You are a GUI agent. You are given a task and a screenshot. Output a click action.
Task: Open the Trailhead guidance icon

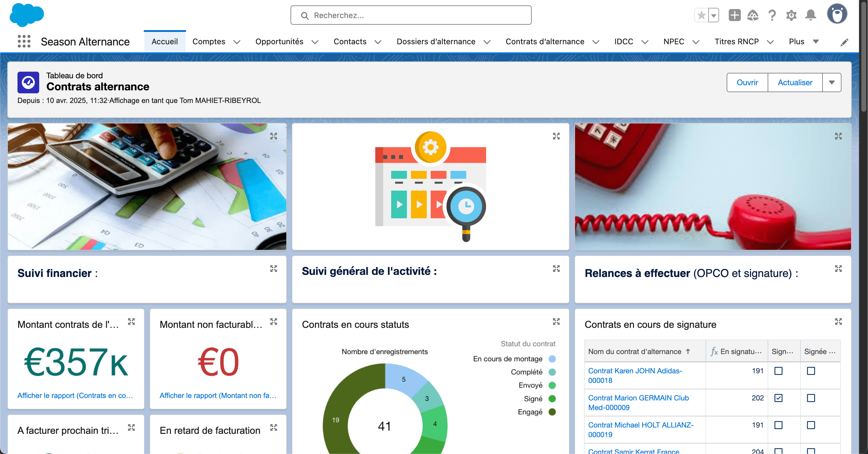(753, 15)
